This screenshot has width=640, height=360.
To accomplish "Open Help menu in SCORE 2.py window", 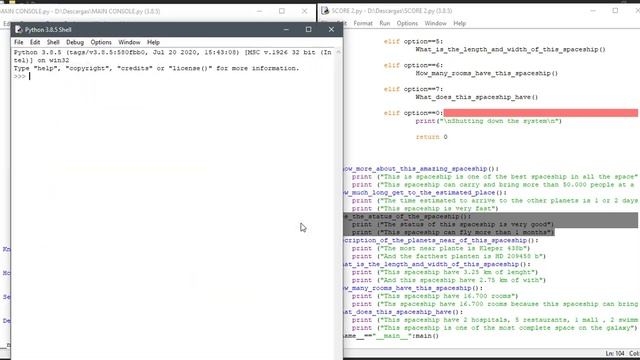I will tap(459, 23).
